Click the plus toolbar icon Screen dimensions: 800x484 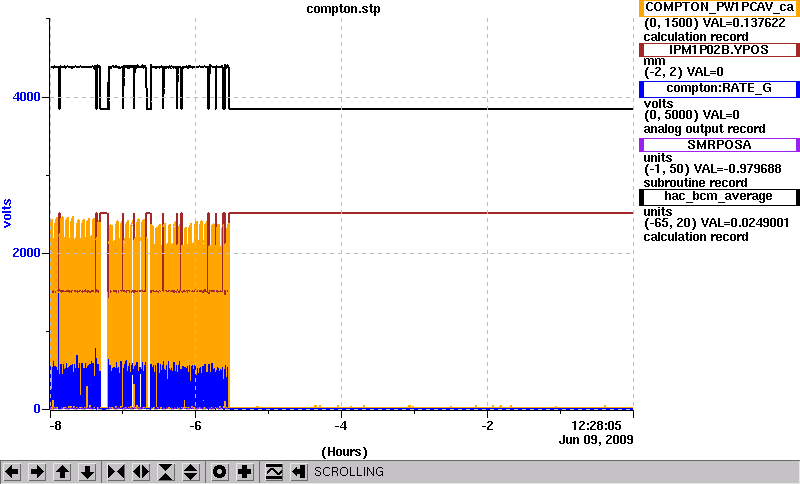click(244, 472)
